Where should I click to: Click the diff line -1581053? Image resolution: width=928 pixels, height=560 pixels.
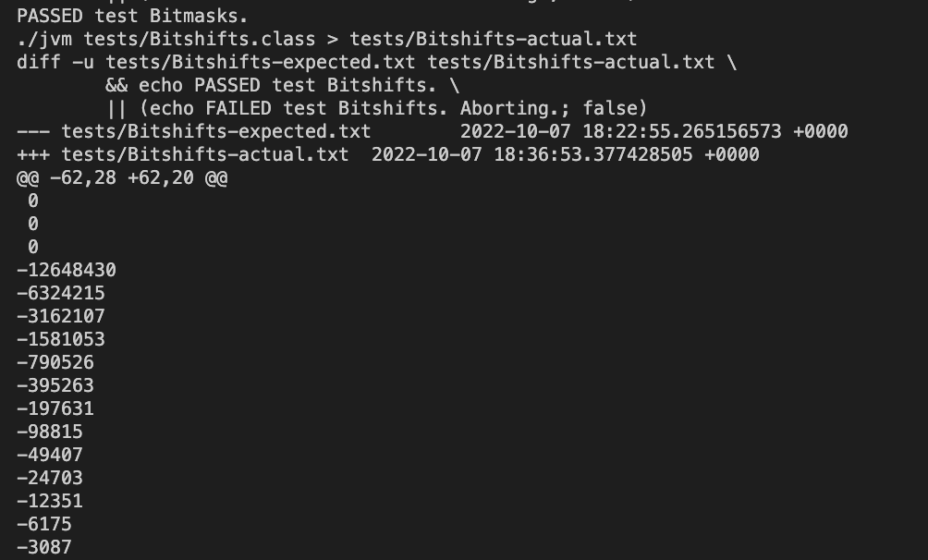coord(61,339)
